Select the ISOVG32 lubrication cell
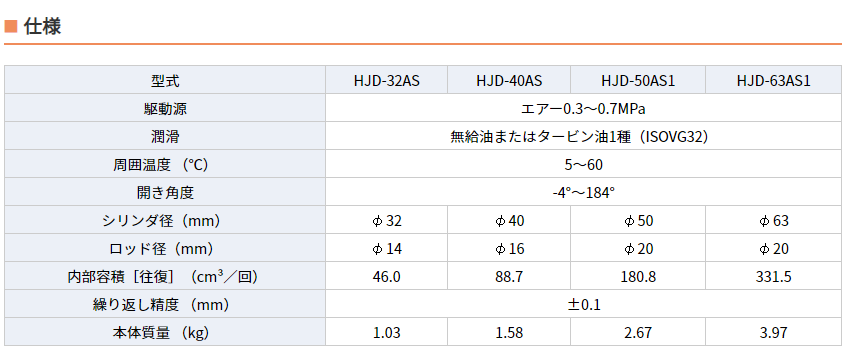The height and width of the screenshot is (361, 855). point(583,136)
